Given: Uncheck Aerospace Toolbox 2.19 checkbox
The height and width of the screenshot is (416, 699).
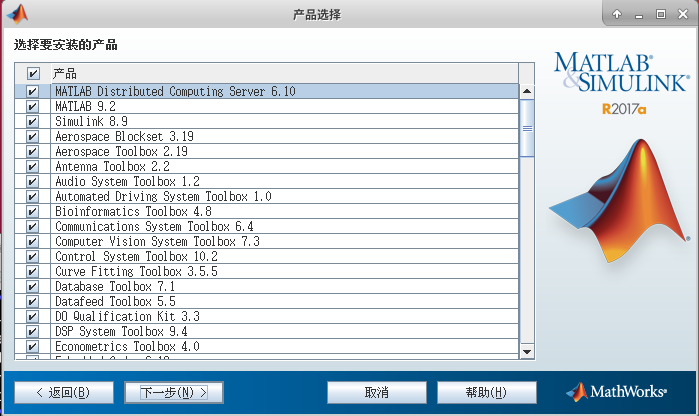Looking at the screenshot, I should [x=32, y=152].
